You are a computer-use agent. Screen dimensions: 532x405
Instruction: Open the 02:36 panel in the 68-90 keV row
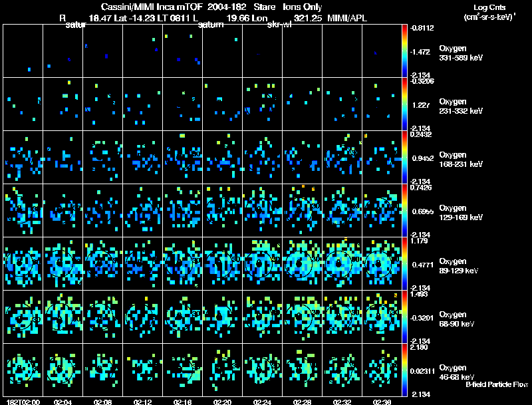click(x=382, y=317)
